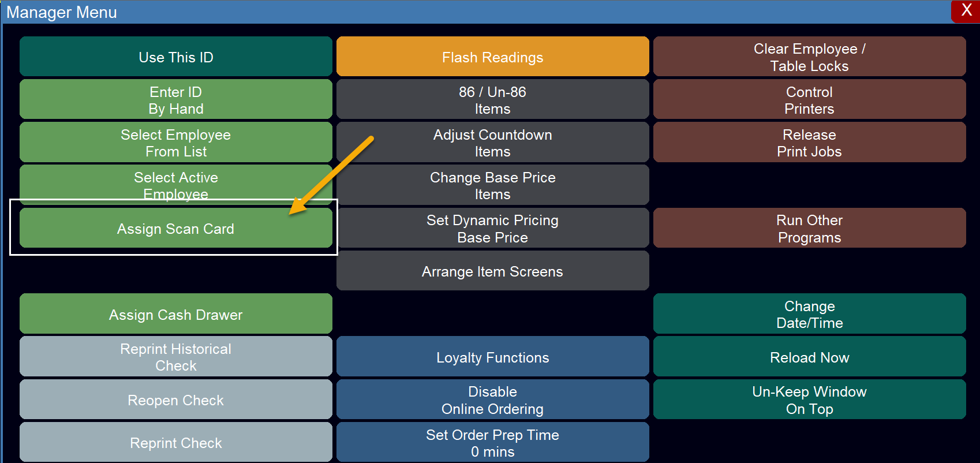Toggle Disable Online Ordering
This screenshot has height=463, width=980.
tap(493, 399)
